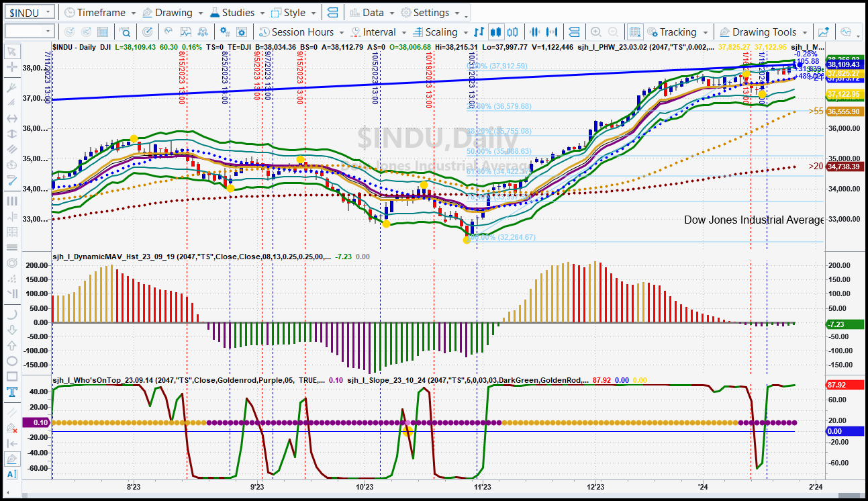
Task: Click the dark red 34,738.39 price label
Action: (x=843, y=166)
